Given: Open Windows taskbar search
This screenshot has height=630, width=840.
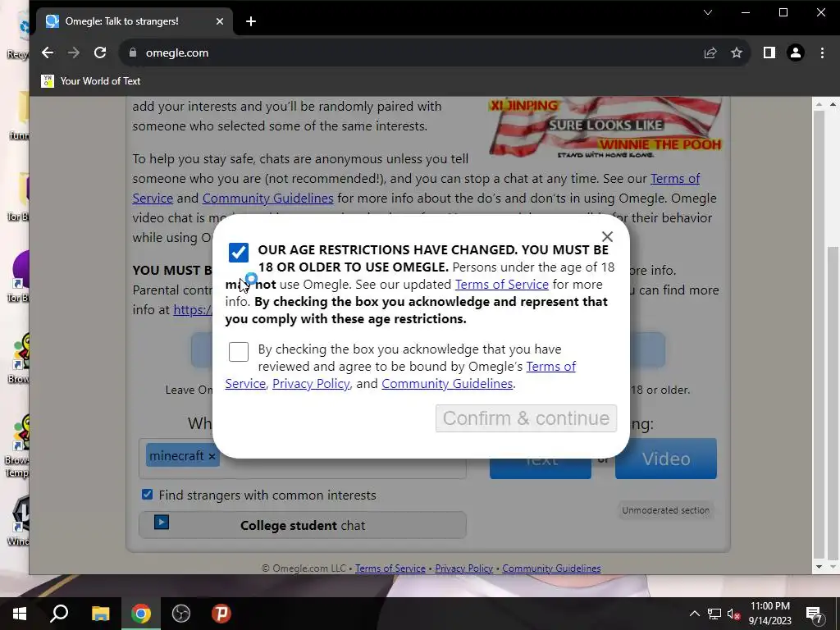Looking at the screenshot, I should [59, 614].
